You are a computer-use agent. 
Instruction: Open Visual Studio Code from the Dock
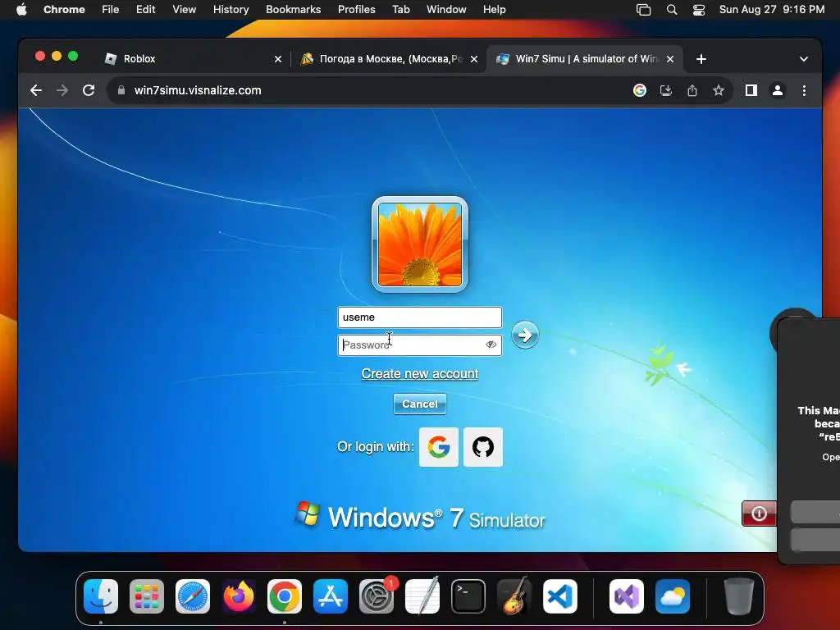559,596
